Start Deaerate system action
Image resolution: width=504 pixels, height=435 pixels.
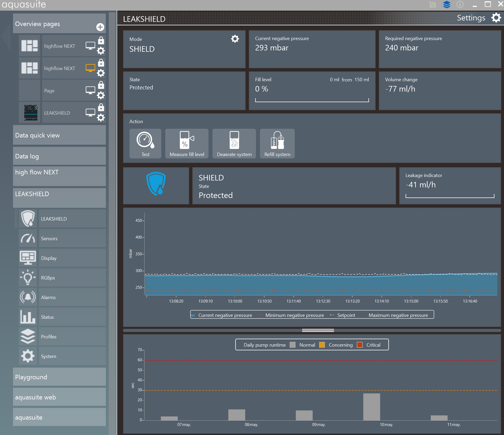pos(234,144)
